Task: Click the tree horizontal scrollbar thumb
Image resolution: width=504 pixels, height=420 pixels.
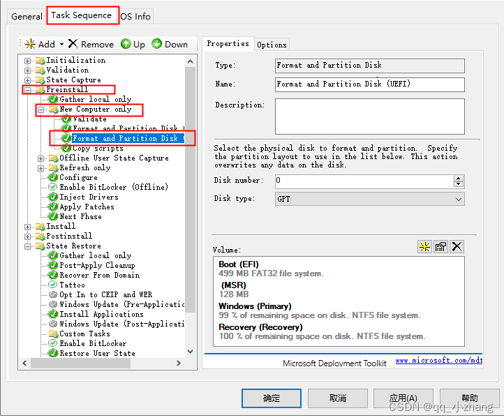Action: tap(80, 363)
